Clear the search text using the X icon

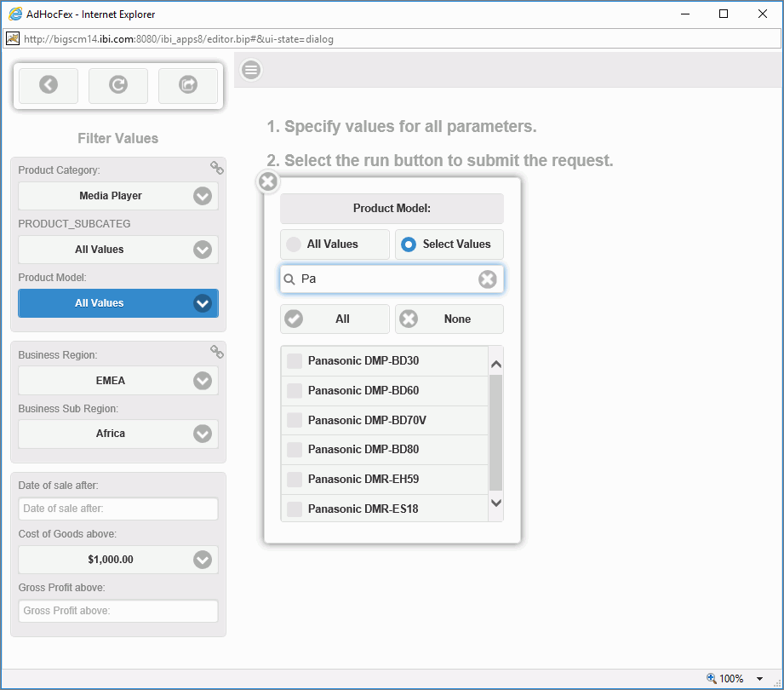click(x=486, y=279)
